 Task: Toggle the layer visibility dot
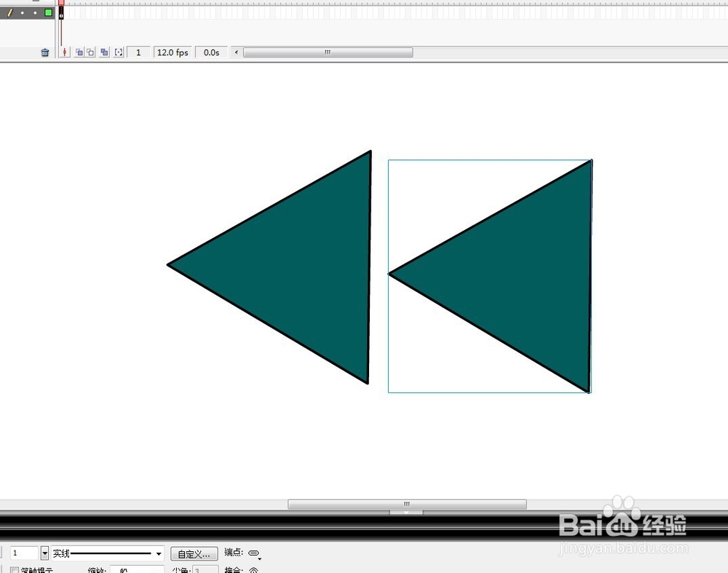pyautogui.click(x=23, y=13)
